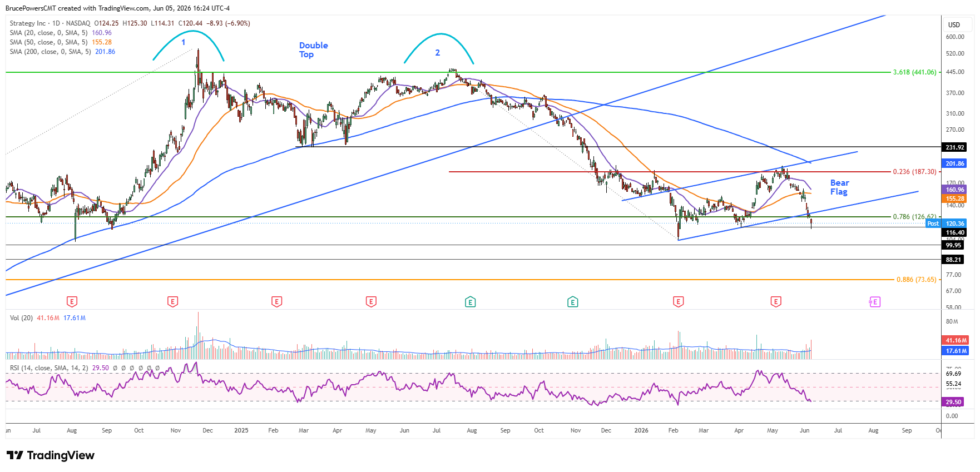The image size is (980, 472).
Task: Click the purple 29.50 RSI value tag
Action: [953, 402]
